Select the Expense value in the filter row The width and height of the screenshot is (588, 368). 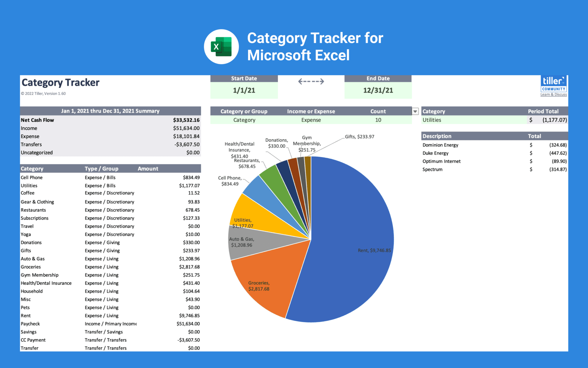click(x=311, y=120)
